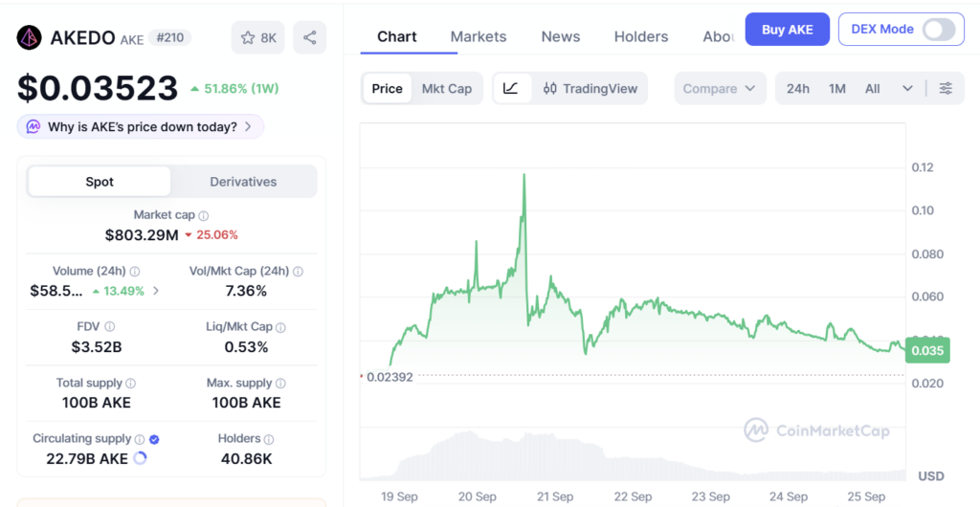This screenshot has height=507, width=980.
Task: Select 1M time range
Action: [837, 89]
